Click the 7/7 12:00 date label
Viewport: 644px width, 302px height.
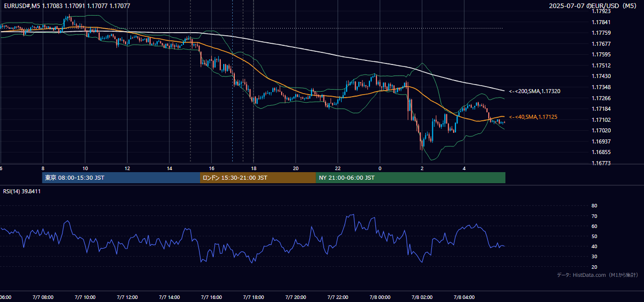click(127, 297)
